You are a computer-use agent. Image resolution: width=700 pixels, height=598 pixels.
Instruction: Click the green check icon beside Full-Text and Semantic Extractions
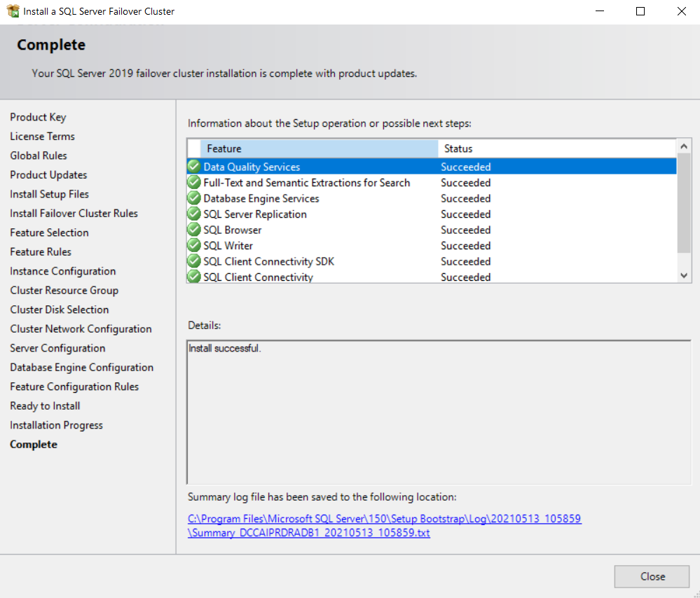pyautogui.click(x=194, y=182)
